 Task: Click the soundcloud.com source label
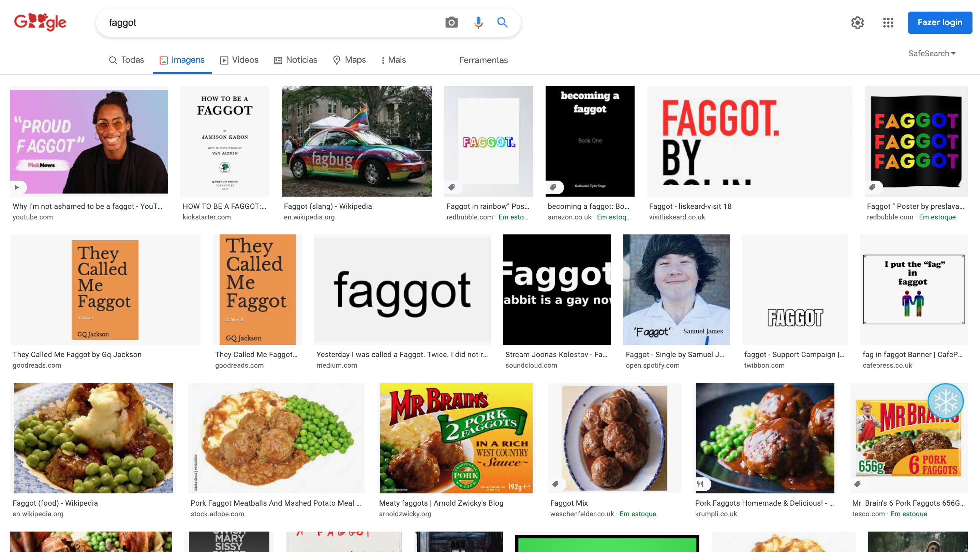pyautogui.click(x=531, y=365)
